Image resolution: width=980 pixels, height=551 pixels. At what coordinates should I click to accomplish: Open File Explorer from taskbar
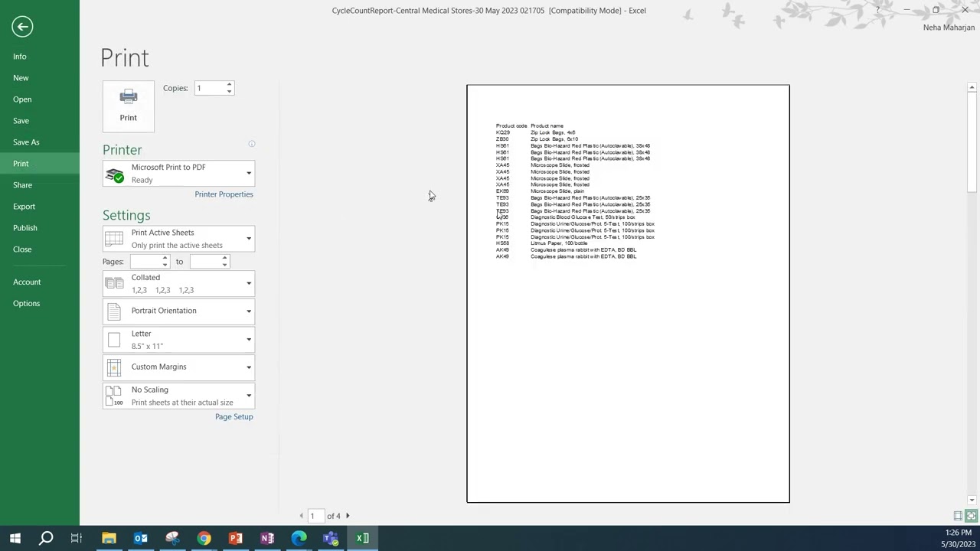(x=109, y=538)
